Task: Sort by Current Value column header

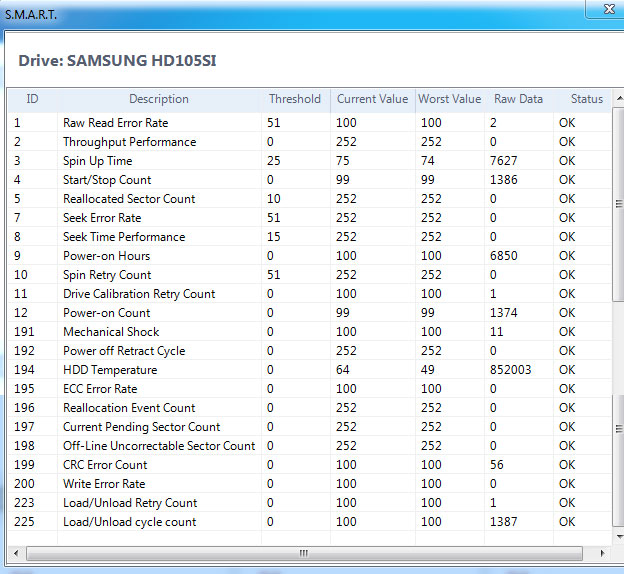Action: [372, 99]
